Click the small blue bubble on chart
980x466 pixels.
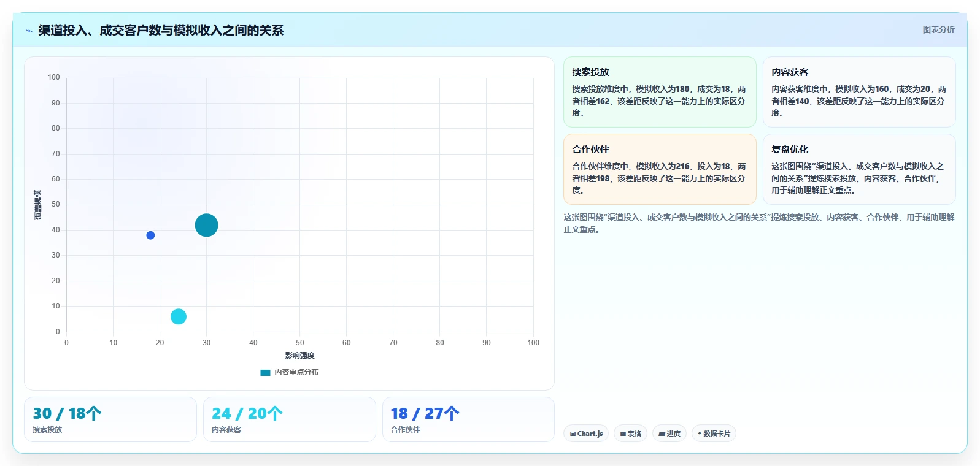tap(150, 235)
